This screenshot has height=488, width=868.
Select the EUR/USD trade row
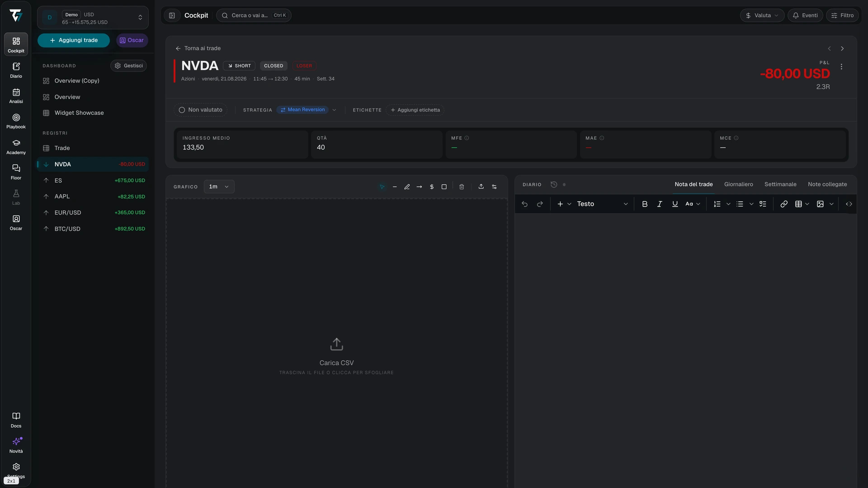point(93,213)
